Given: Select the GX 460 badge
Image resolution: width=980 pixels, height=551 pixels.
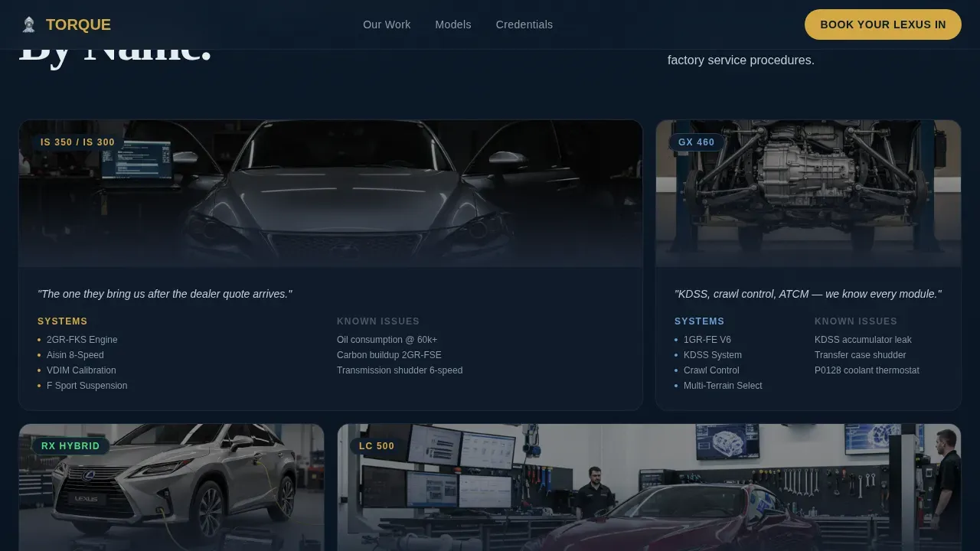Looking at the screenshot, I should [x=696, y=142].
